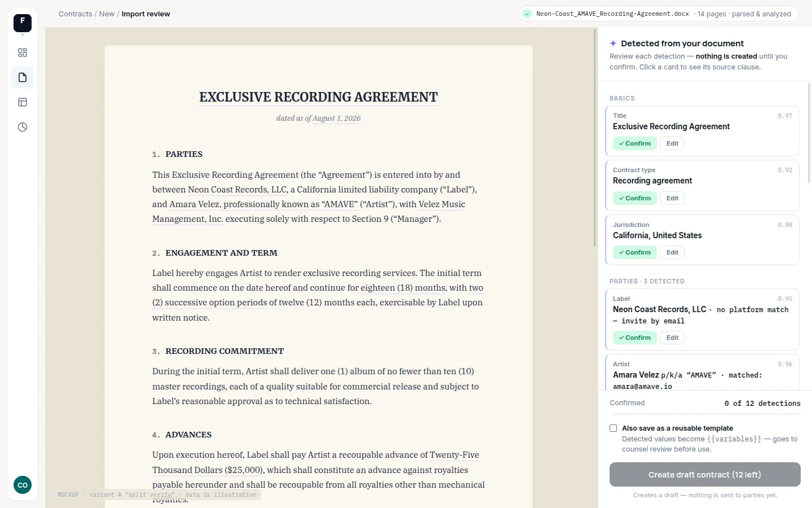Click the file name Neon-Coast_AMAVE_Recording-Agreement.docx

click(x=612, y=14)
